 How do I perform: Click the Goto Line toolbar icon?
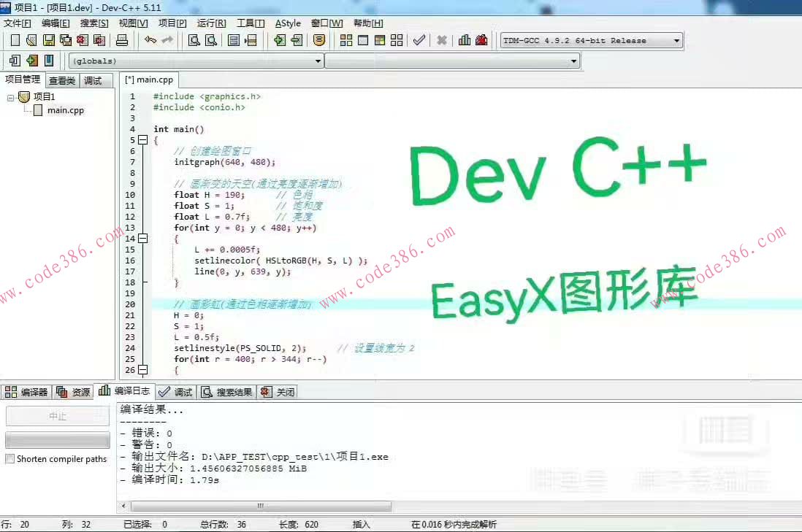[x=251, y=40]
